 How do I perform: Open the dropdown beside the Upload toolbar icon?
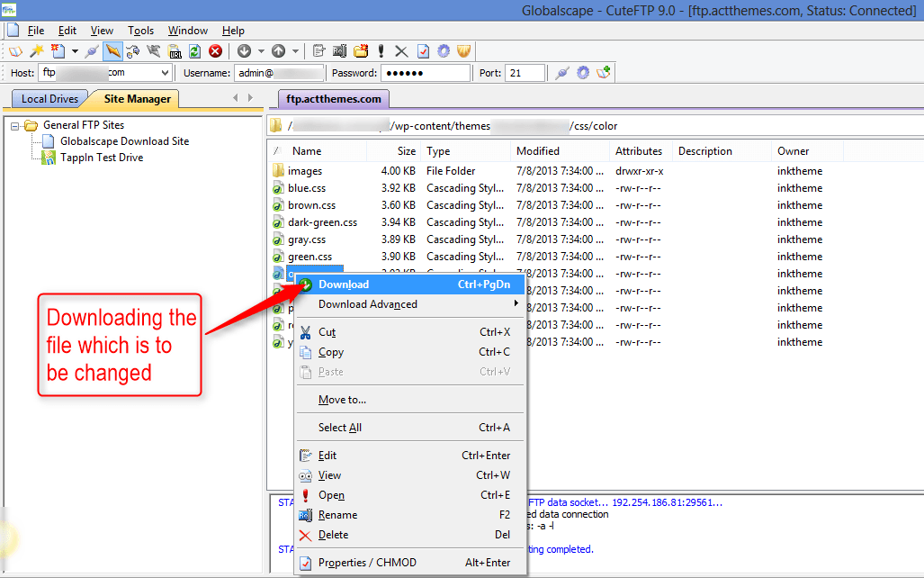(295, 51)
